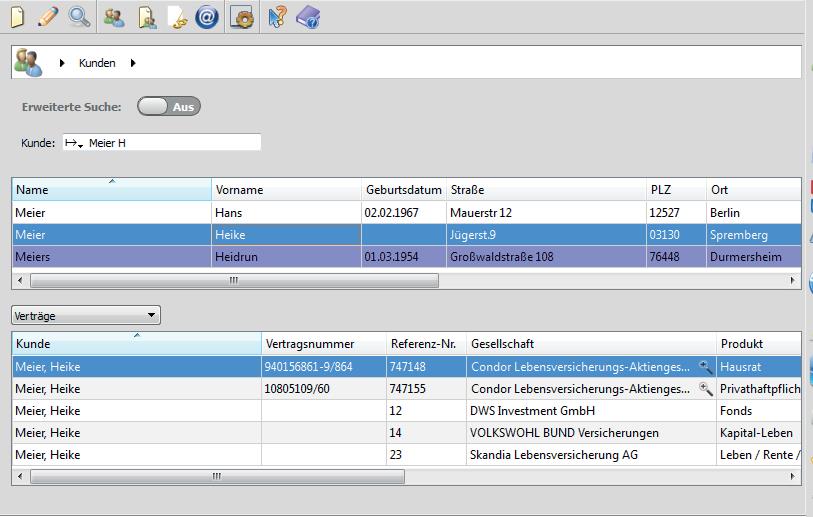This screenshot has width=813, height=517.
Task: Select the customer row Meier Hans
Action: (x=406, y=213)
